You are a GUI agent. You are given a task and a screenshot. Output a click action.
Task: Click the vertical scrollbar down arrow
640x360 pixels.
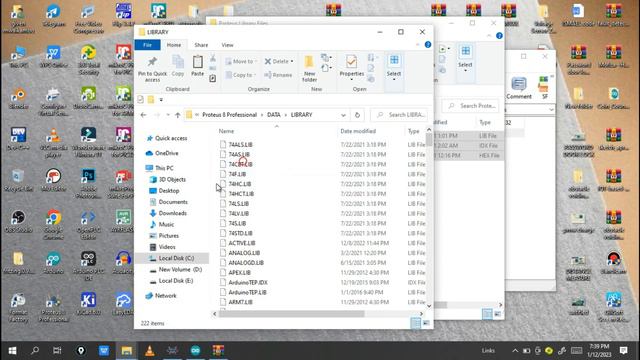coord(429,305)
